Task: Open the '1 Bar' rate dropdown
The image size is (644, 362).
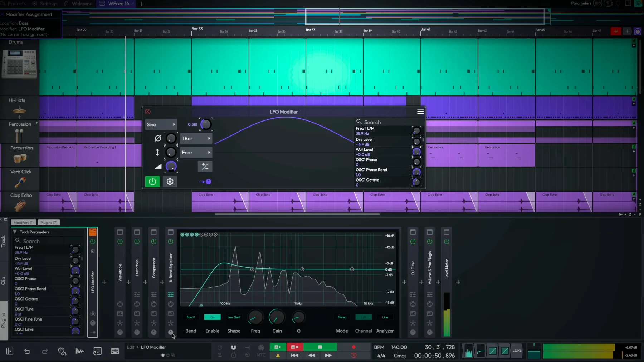Action: (x=196, y=138)
